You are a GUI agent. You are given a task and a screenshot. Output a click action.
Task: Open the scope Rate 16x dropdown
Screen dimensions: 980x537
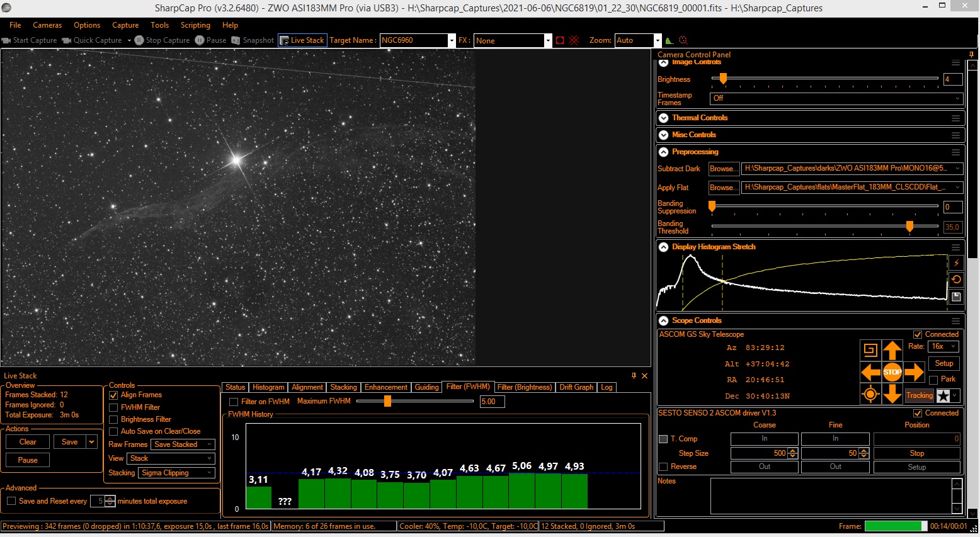tap(943, 346)
